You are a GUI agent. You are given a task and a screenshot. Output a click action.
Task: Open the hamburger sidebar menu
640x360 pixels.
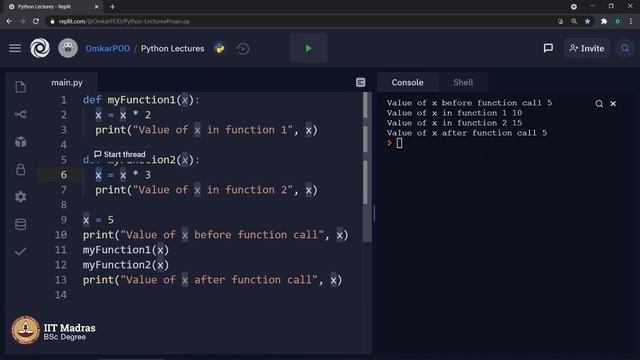click(15, 48)
